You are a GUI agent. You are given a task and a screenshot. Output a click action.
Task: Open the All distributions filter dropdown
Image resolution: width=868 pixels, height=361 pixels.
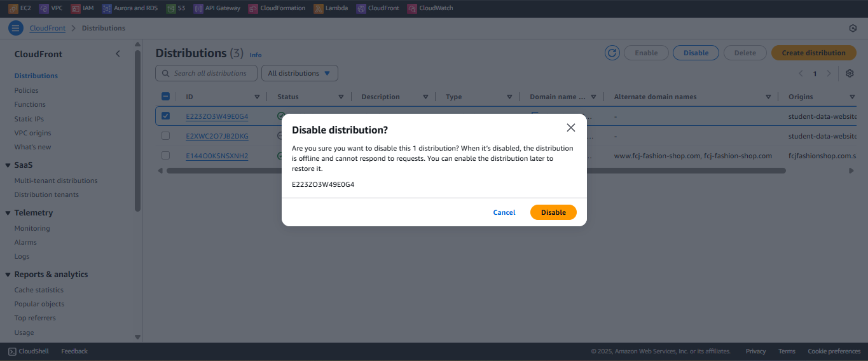pyautogui.click(x=300, y=73)
